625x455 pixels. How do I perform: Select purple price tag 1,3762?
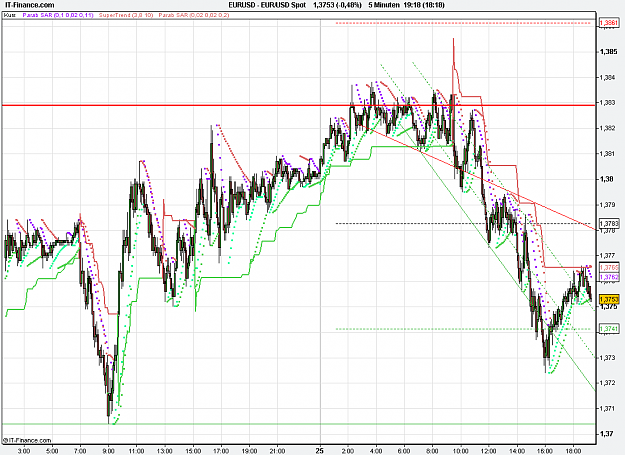pos(609,277)
